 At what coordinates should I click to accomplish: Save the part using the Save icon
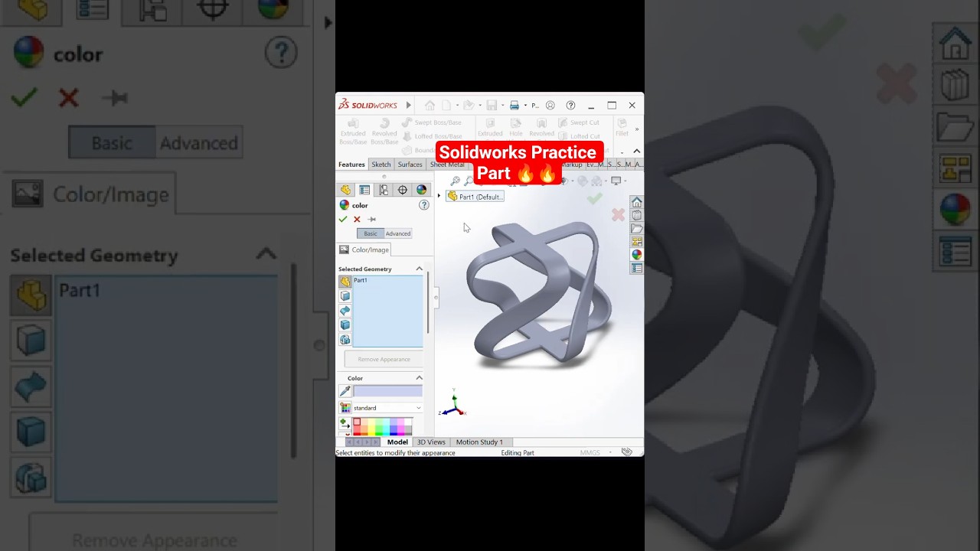click(492, 106)
